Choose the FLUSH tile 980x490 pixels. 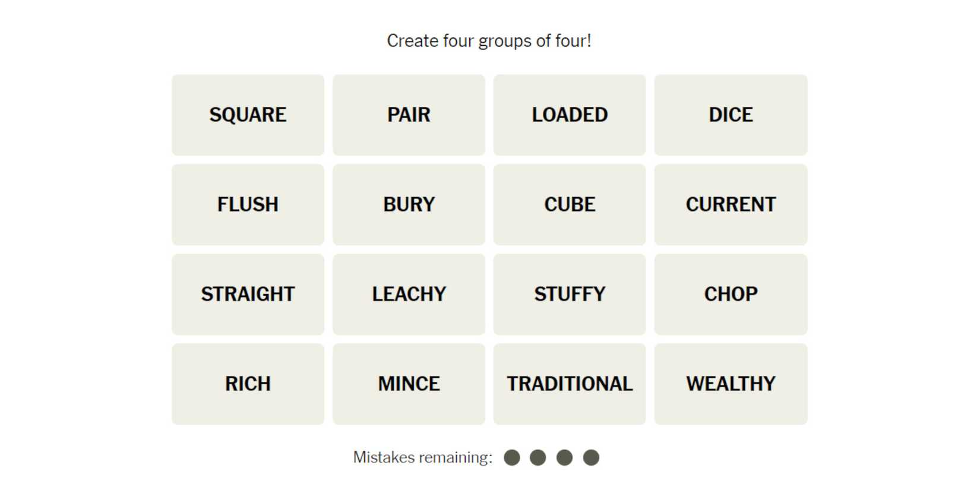(x=248, y=204)
